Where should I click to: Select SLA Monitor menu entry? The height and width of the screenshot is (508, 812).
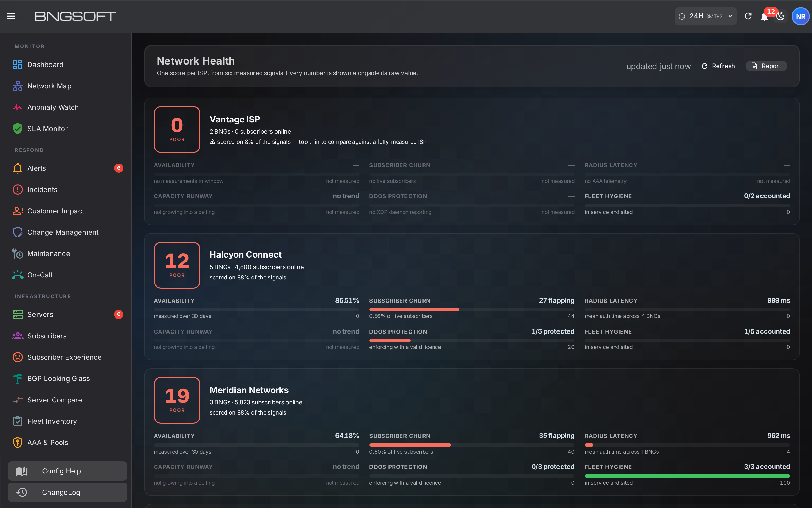click(x=66, y=129)
